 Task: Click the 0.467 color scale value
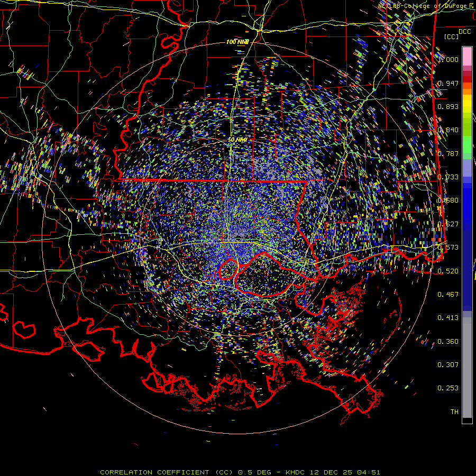pos(448,294)
